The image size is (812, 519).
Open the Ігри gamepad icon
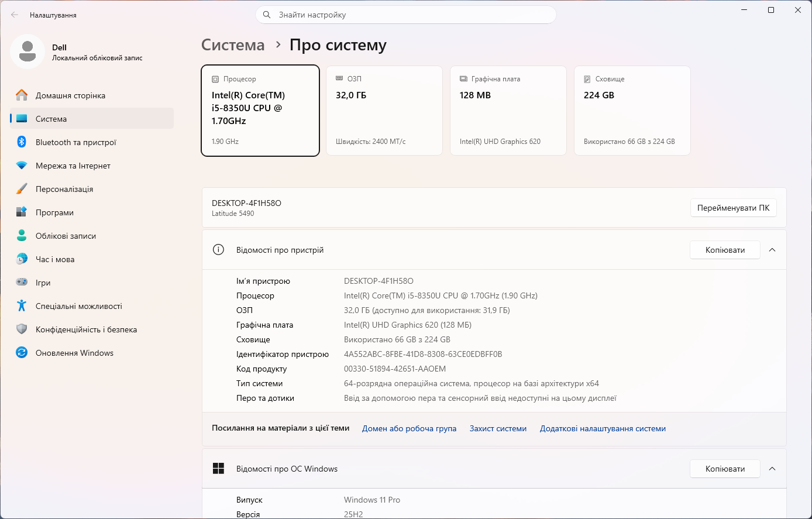coord(22,283)
